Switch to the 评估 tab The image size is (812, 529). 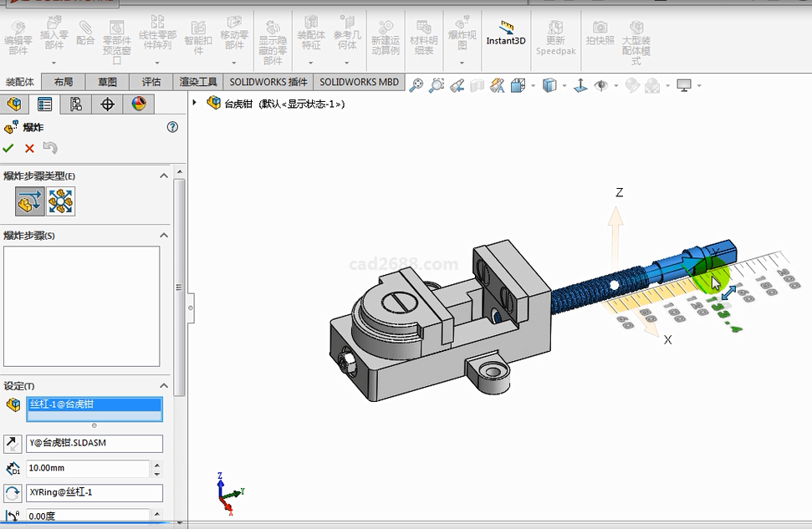tap(151, 82)
